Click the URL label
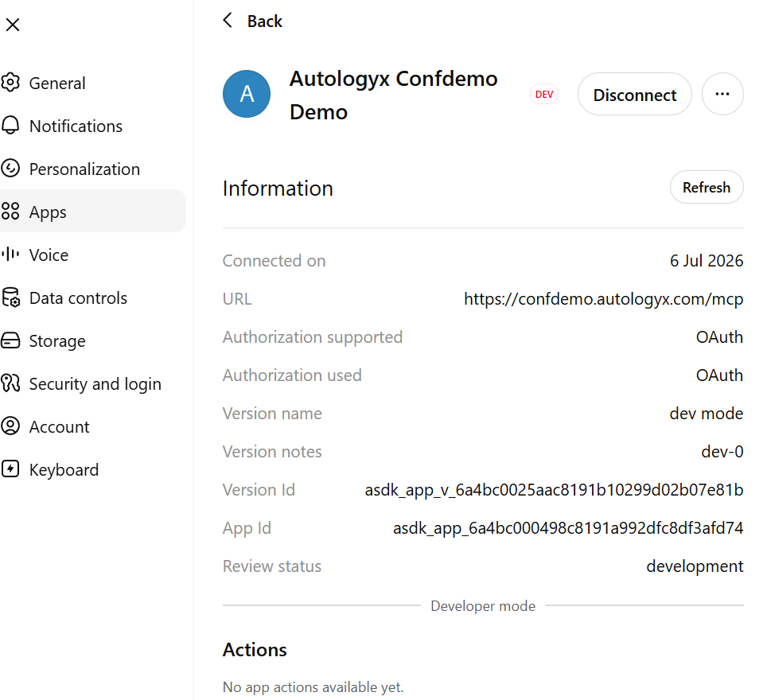Image resolution: width=767 pixels, height=700 pixels. 237,299
